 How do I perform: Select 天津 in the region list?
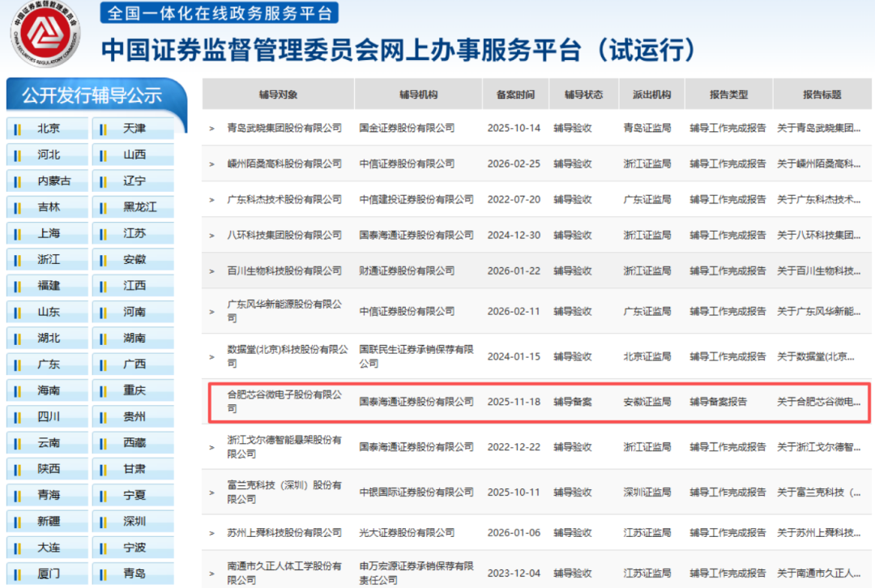pyautogui.click(x=134, y=128)
